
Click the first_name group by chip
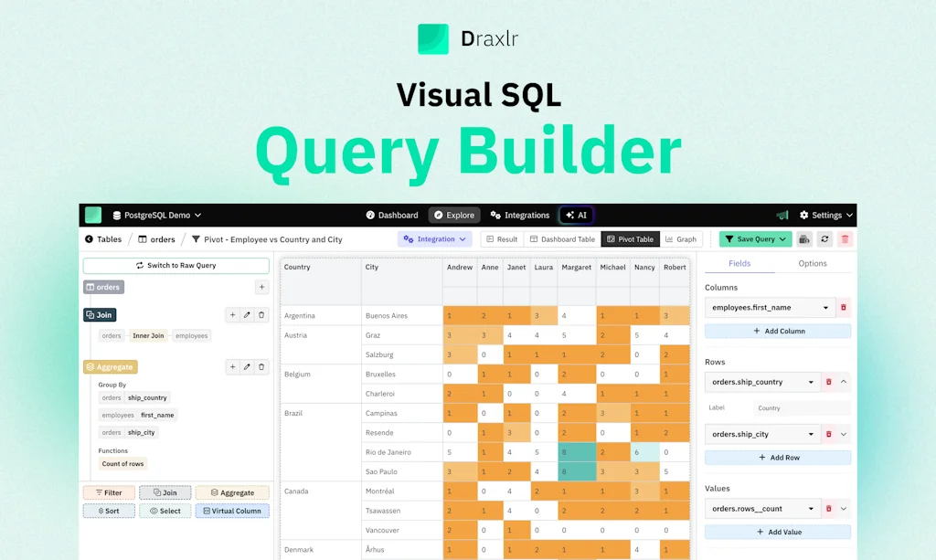pyautogui.click(x=157, y=415)
